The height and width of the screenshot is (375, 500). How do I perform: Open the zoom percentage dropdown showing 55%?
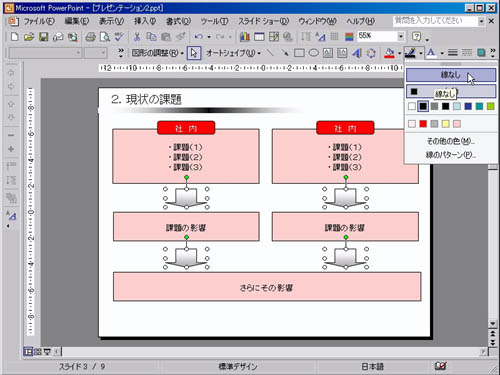tap(401, 36)
